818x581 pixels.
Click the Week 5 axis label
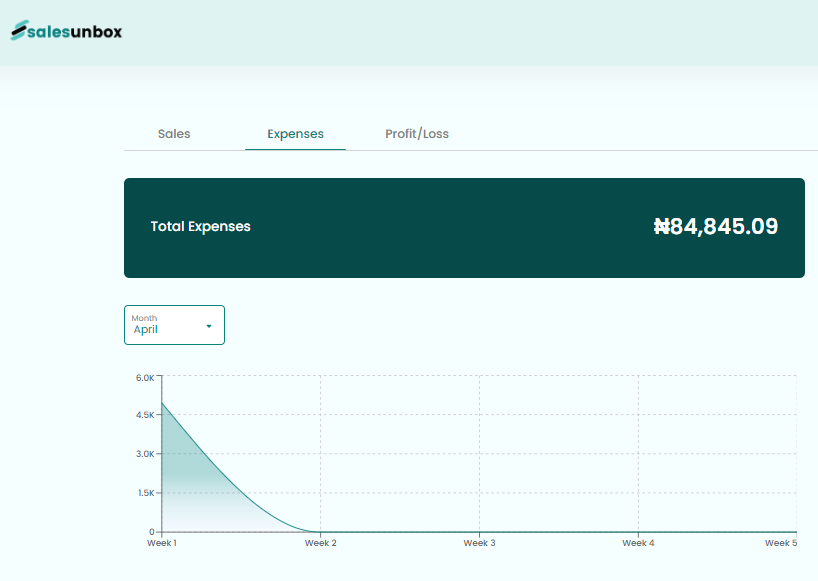(x=780, y=543)
